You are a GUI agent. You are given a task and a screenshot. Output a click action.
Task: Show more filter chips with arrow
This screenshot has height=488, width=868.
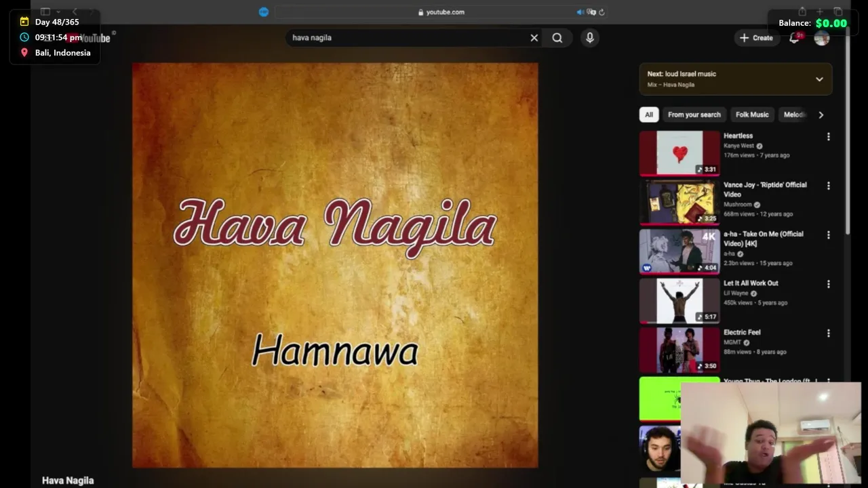(821, 115)
